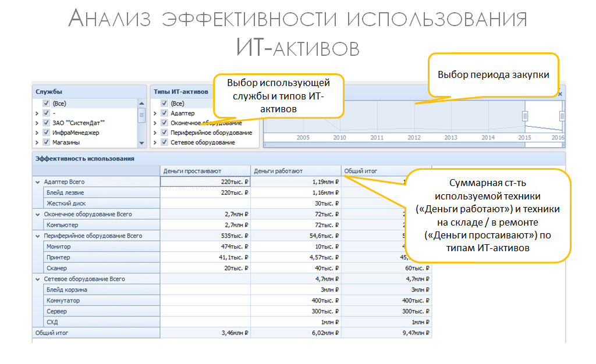This screenshot has height=364, width=596.
Task: Toggle the Оконечное оборудование checkbox
Action: [x=164, y=123]
